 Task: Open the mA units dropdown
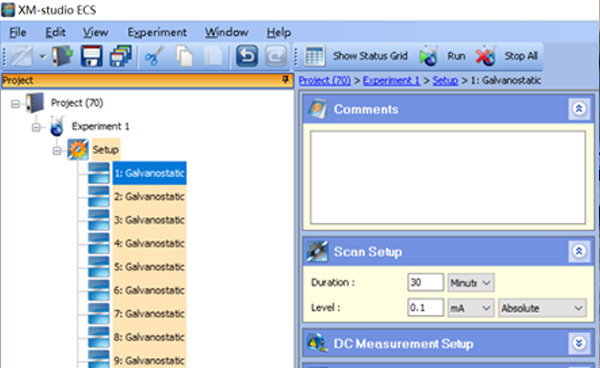click(471, 308)
